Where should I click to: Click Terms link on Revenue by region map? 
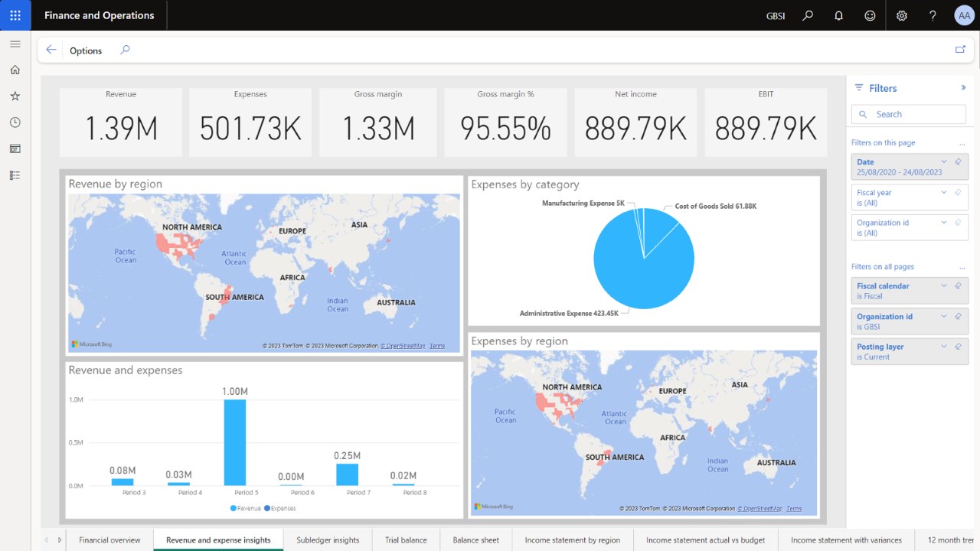point(437,346)
